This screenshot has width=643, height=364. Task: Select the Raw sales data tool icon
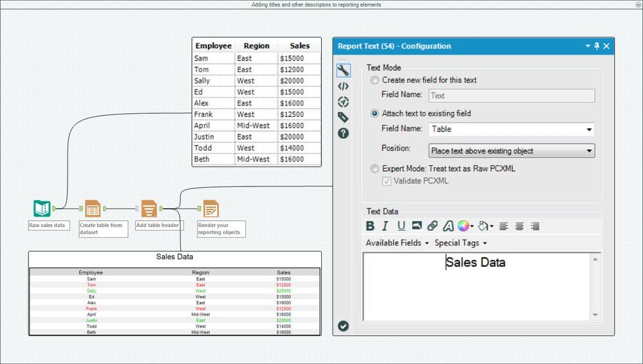tap(42, 208)
